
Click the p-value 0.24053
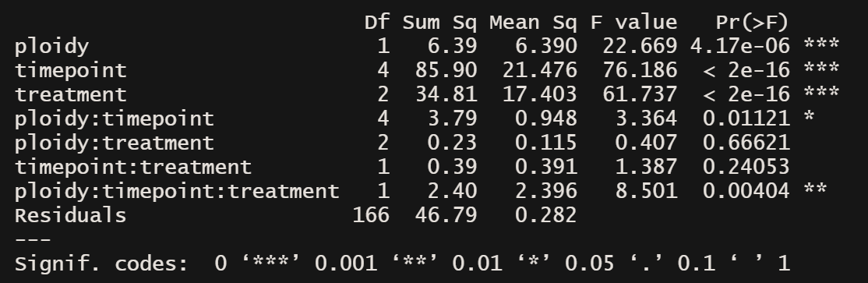click(746, 168)
